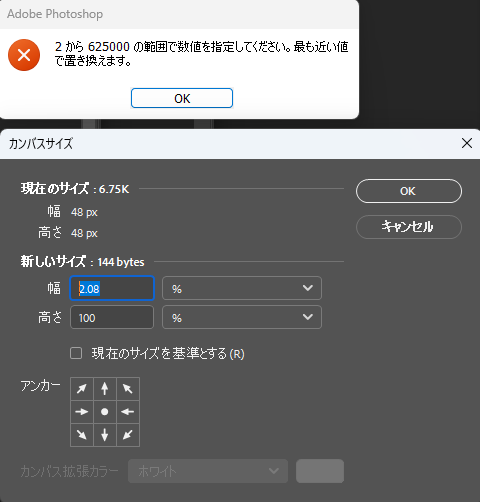Set anchor to bottom-center arrow cell
This screenshot has width=480, height=502.
[105, 435]
